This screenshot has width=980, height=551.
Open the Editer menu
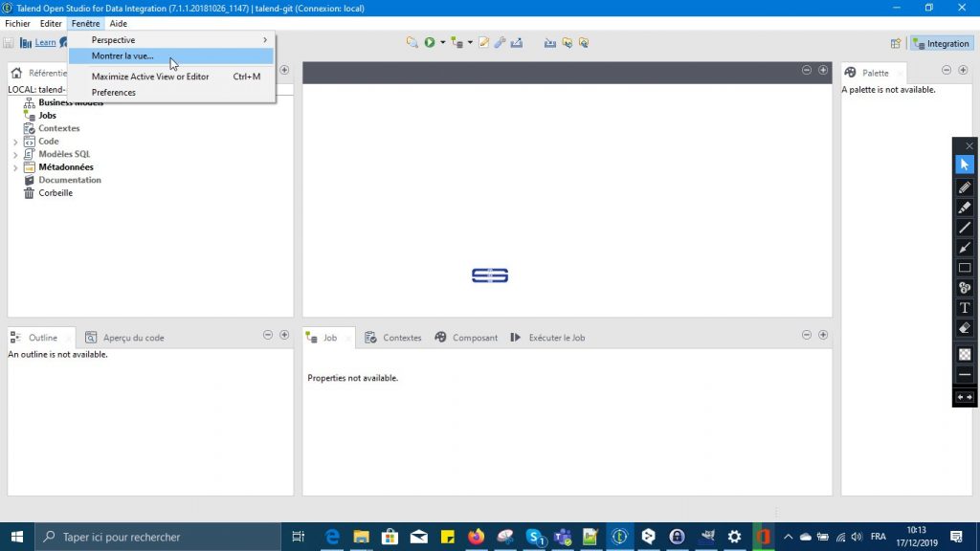(x=51, y=23)
